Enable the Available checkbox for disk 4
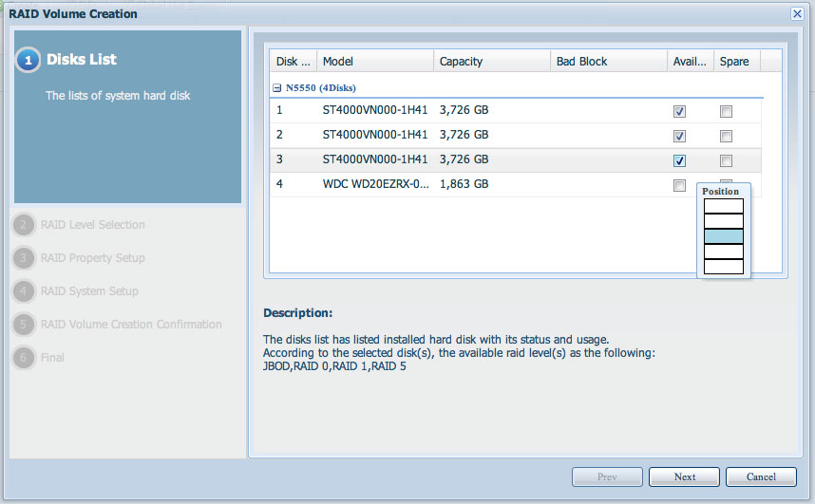Image resolution: width=815 pixels, height=504 pixels. (679, 185)
